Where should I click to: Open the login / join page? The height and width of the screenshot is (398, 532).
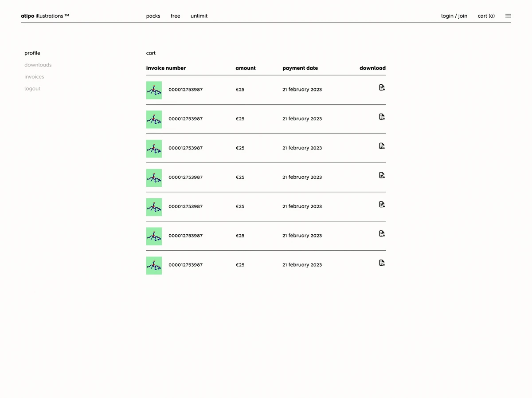tap(454, 16)
